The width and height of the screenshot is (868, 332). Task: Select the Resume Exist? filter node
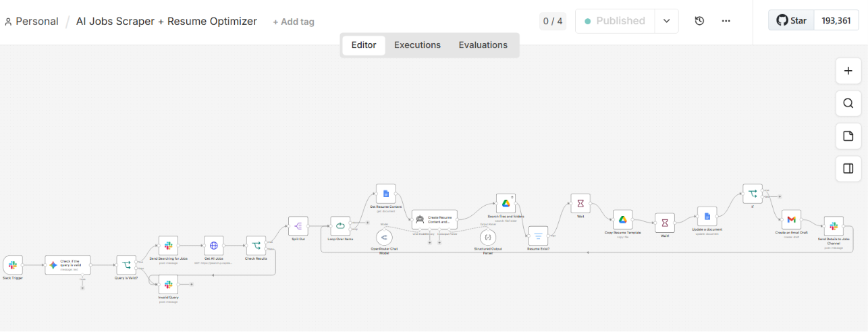coord(538,236)
